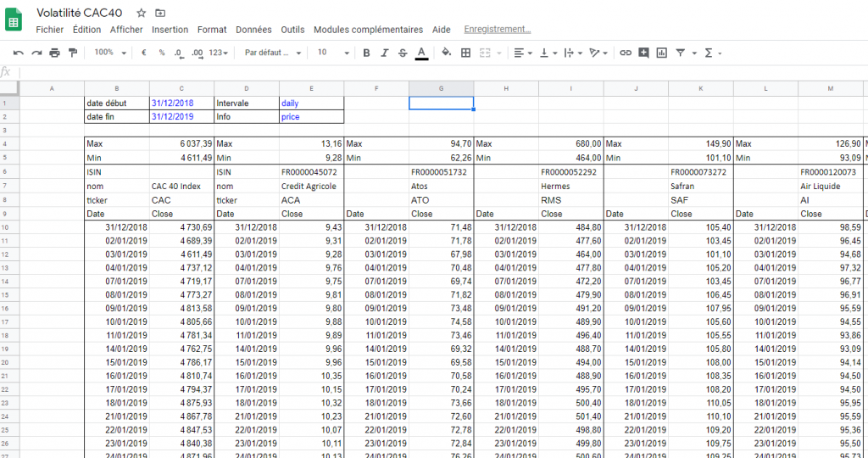Open text color picker
The height and width of the screenshot is (458, 868).
[x=421, y=53]
